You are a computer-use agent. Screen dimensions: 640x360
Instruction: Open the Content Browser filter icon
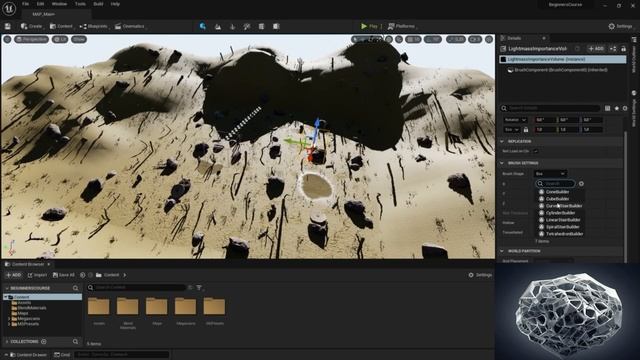pyautogui.click(x=199, y=288)
